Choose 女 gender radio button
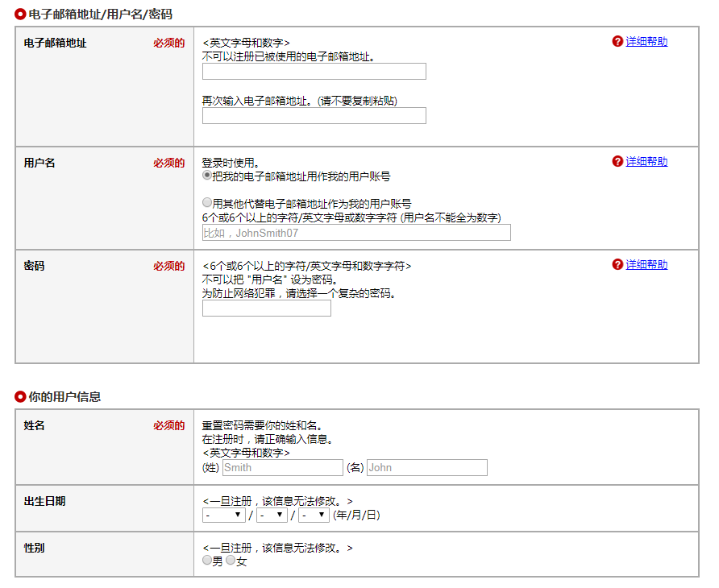 pos(231,560)
